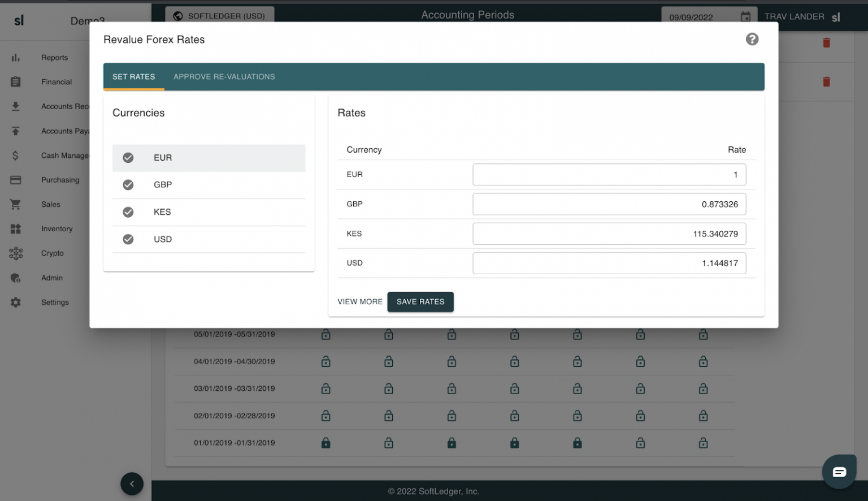Toggle the GBP currency checkmark
Screen dimensions: 868x501
[128, 185]
